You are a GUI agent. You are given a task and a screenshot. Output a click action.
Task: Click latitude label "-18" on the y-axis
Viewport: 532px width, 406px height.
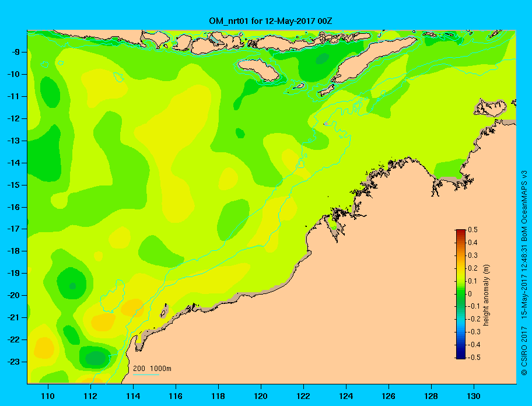pyautogui.click(x=13, y=251)
